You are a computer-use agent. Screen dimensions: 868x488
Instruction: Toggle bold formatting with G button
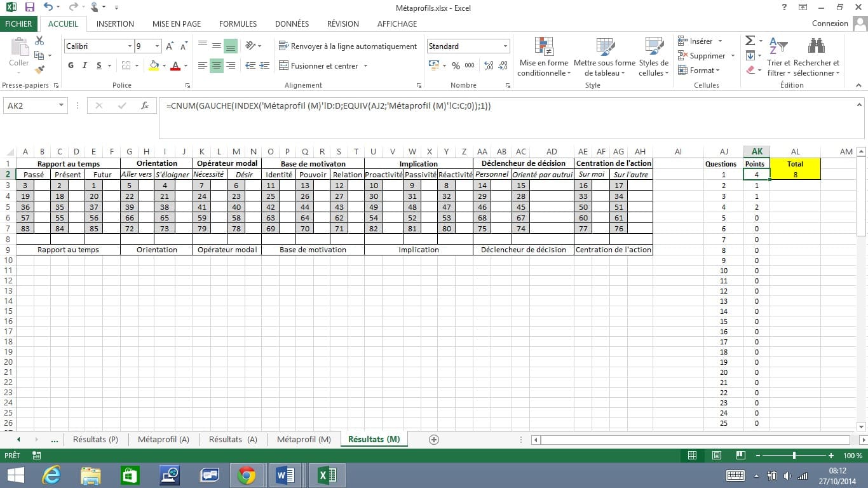click(71, 65)
